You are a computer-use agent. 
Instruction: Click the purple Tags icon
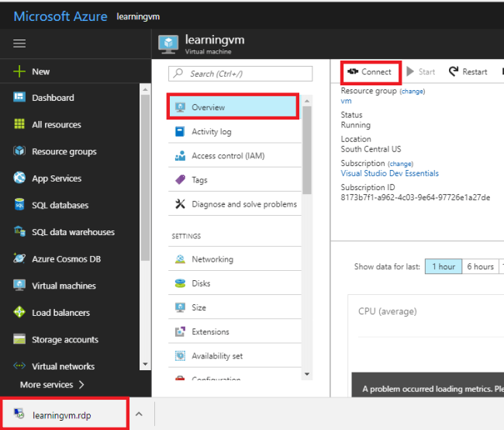(180, 179)
